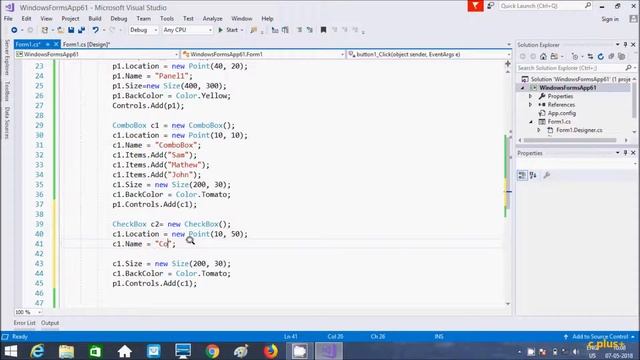Select the Solution 'WindowsFormsApp61' root node

[576, 79]
